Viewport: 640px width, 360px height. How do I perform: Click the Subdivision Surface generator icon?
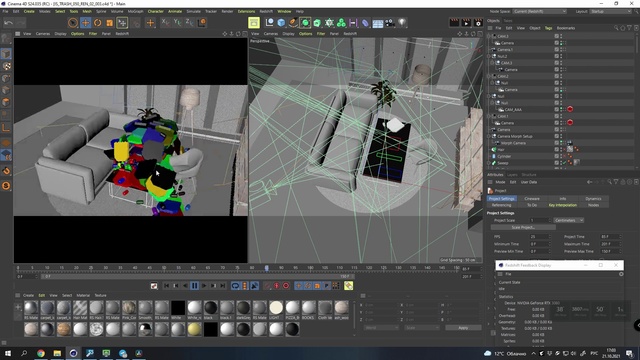[305, 23]
